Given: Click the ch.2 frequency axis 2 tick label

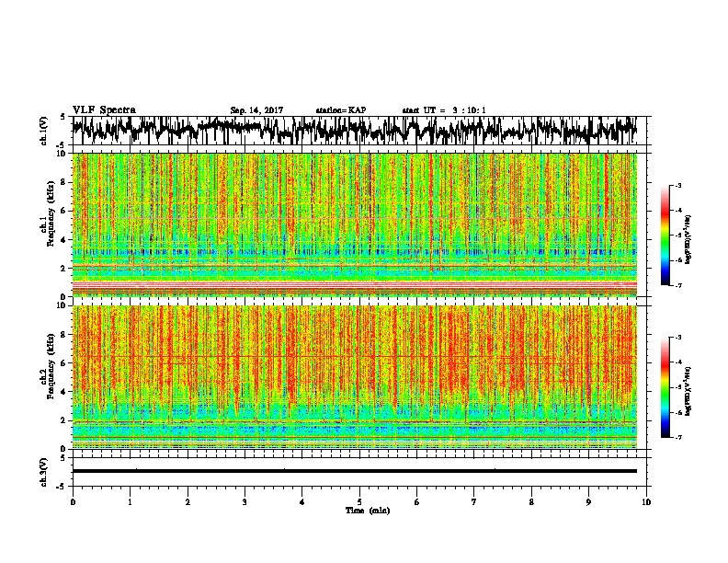Looking at the screenshot, I should (x=63, y=420).
